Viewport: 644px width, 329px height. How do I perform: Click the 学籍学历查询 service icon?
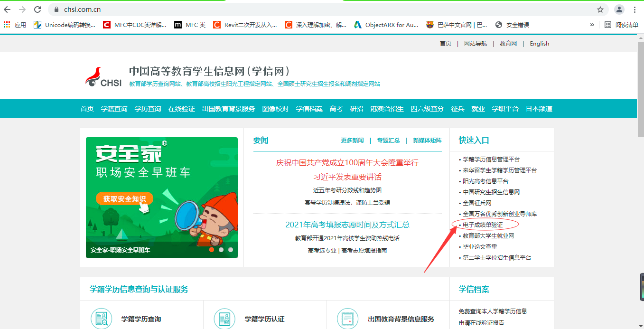point(101,319)
